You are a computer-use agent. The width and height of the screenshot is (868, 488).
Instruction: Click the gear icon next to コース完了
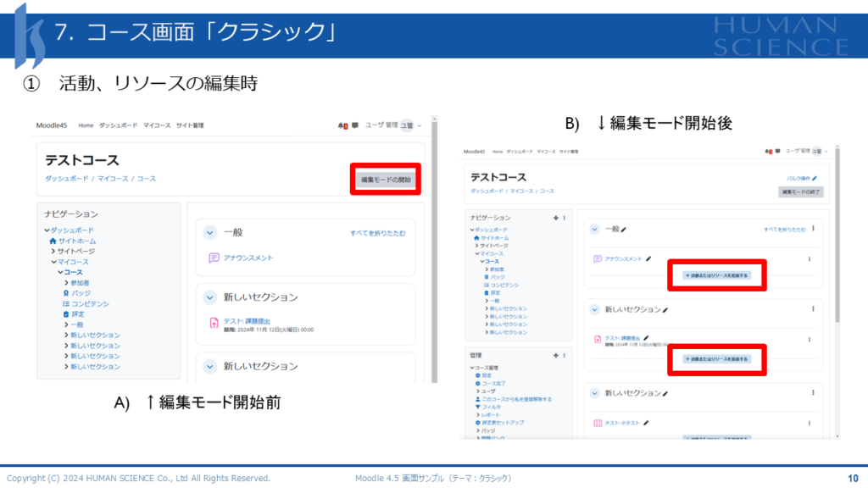point(478,384)
